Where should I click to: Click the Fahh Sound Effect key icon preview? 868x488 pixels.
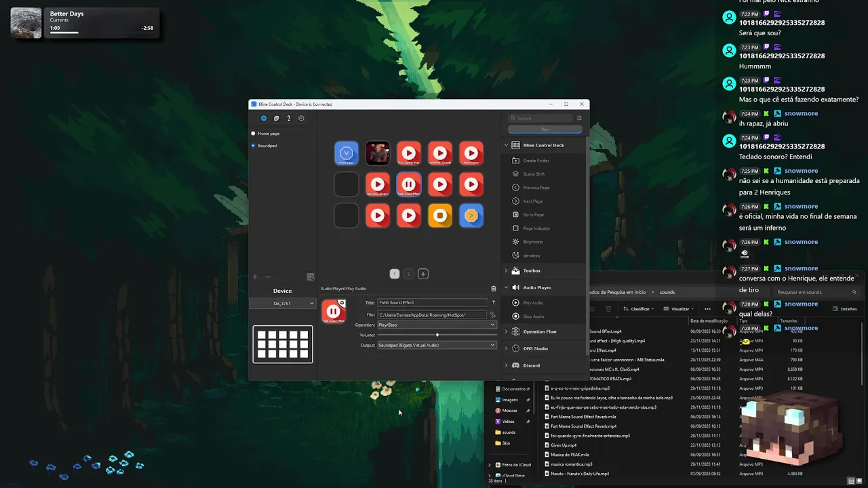[x=333, y=312]
